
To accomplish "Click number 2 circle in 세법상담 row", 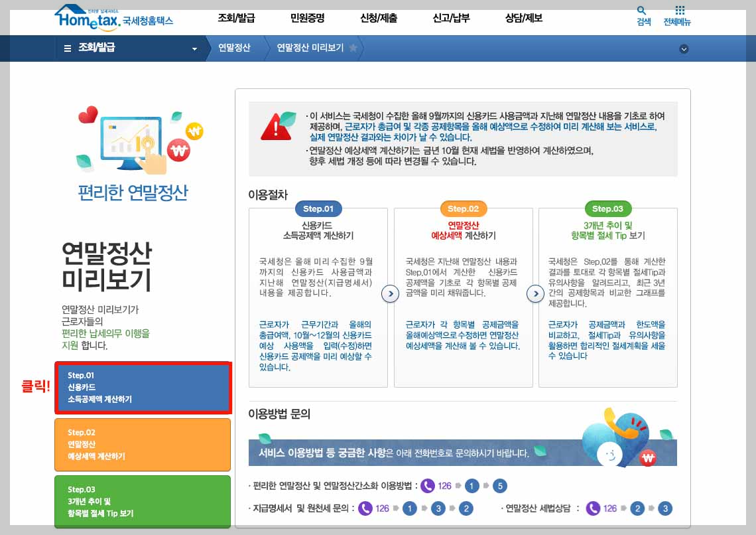I will (637, 508).
